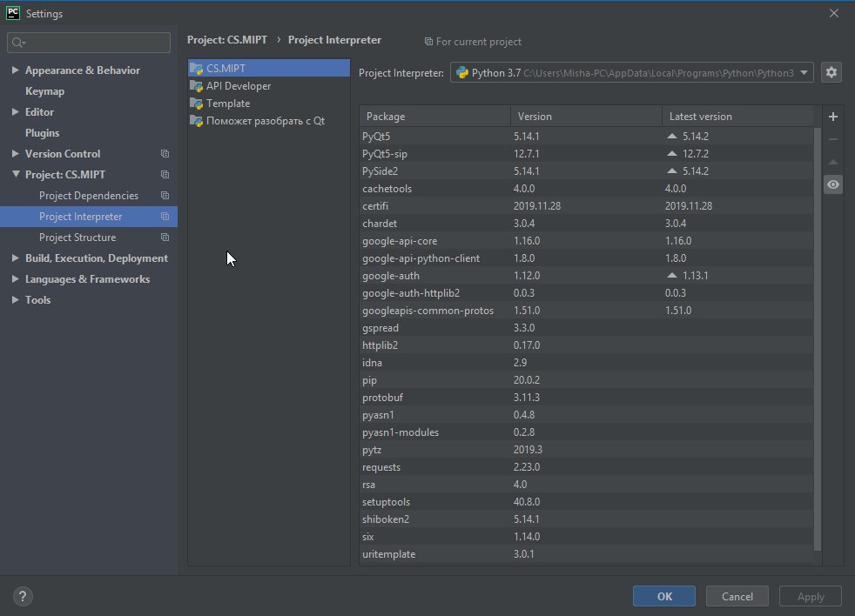Click the API Developer project folder icon
Screen dimensions: 855x616
point(196,86)
